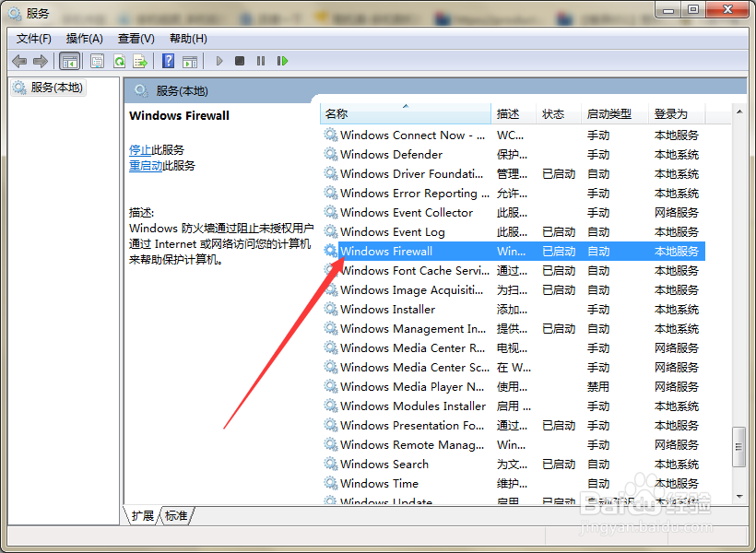
Task: Click gear icon of Windows Modules Installer row
Action: (331, 406)
